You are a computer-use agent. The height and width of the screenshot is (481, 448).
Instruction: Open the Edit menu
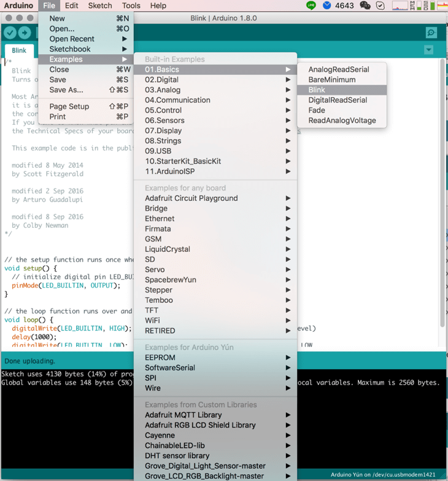click(x=71, y=6)
